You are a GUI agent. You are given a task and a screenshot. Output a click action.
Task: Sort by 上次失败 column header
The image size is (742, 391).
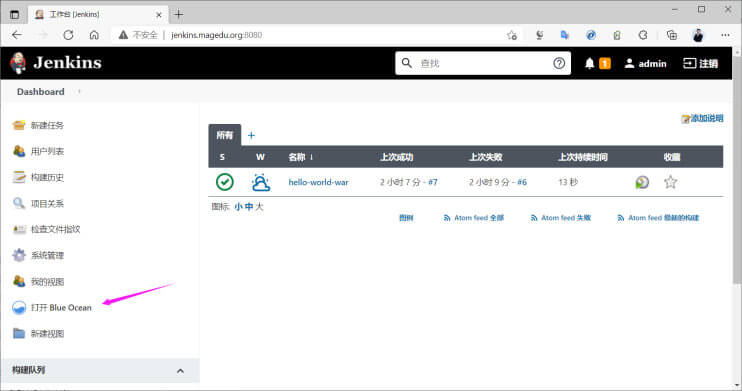486,157
